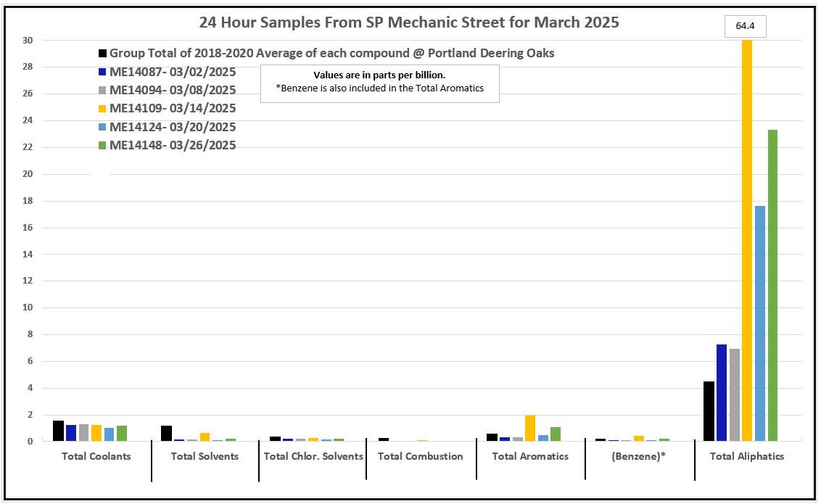
Task: Select the dark blue ME14087 legend marker
Action: (x=103, y=72)
